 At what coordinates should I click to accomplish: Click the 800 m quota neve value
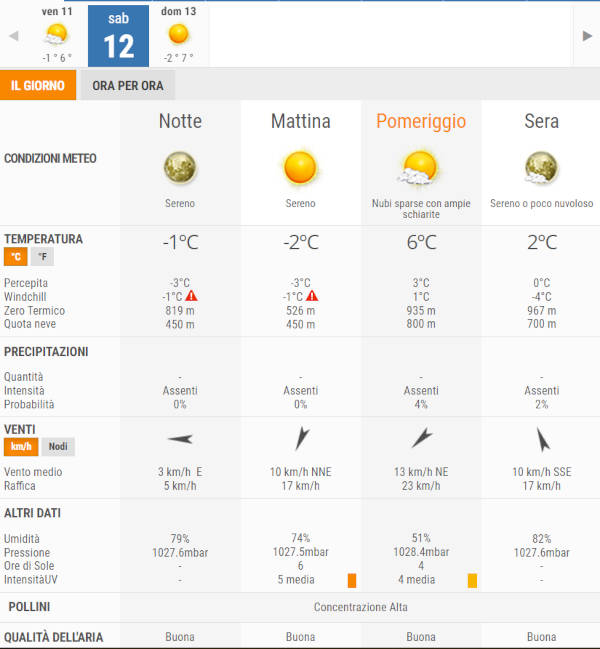point(421,324)
